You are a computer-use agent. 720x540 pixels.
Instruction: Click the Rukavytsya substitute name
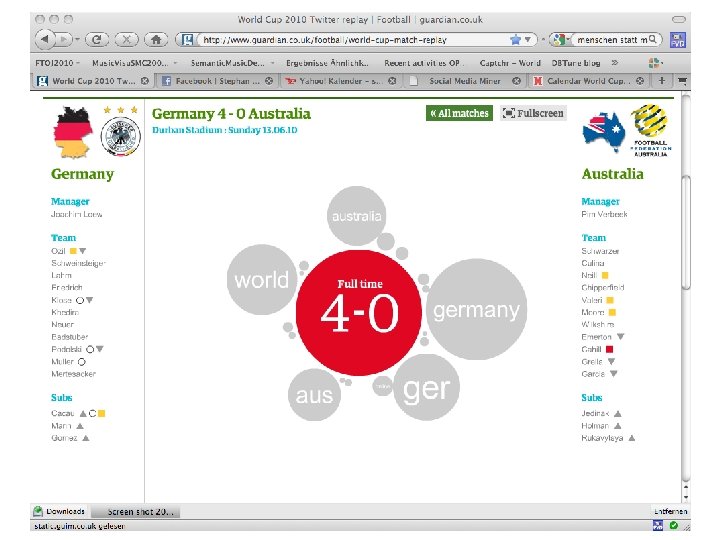[x=602, y=439]
